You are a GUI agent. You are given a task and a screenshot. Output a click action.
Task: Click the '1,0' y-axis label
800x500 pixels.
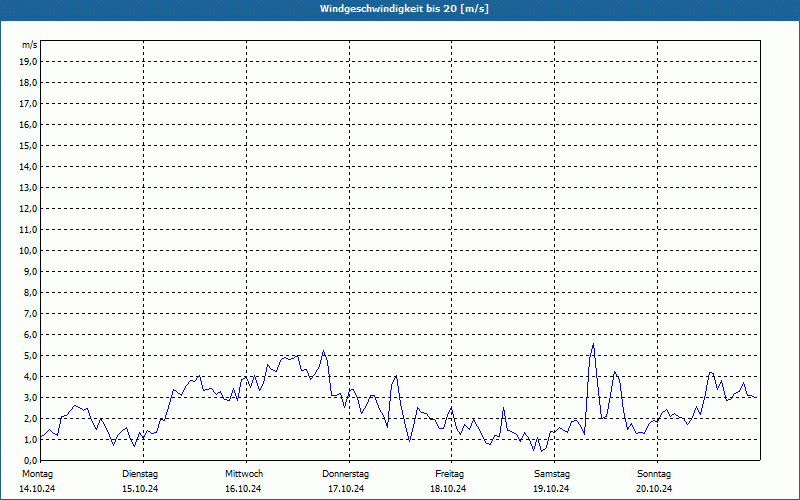[30, 439]
